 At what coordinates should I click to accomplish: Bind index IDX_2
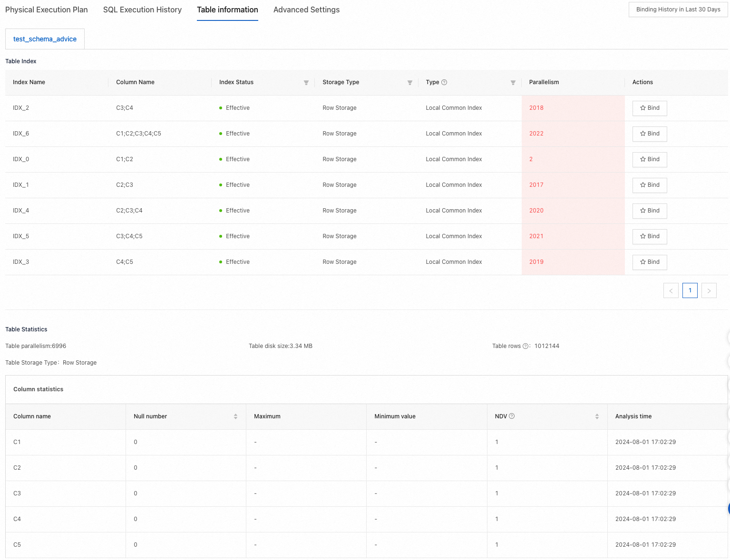tap(650, 108)
